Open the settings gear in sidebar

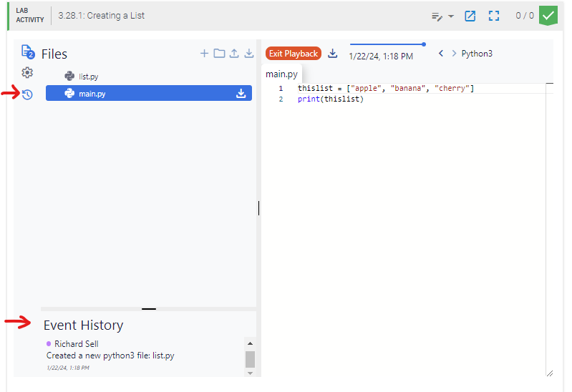(x=27, y=72)
